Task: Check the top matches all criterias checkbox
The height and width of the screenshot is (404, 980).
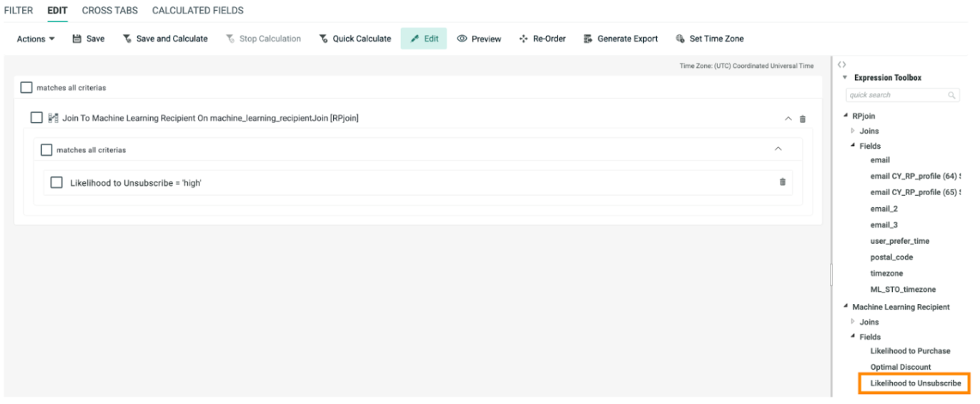Action: click(x=26, y=87)
